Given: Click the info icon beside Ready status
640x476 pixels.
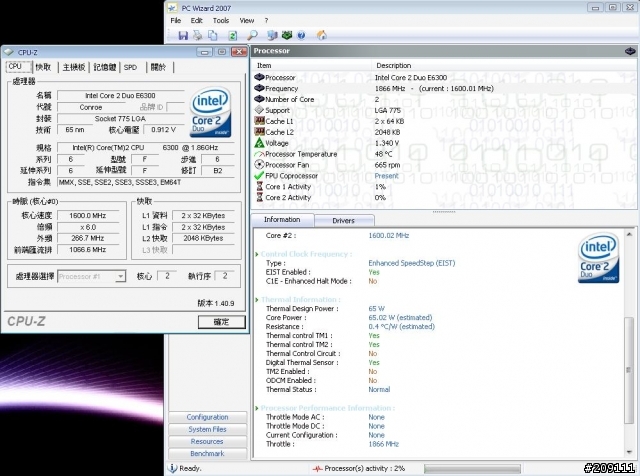Looking at the screenshot, I should click(x=173, y=468).
